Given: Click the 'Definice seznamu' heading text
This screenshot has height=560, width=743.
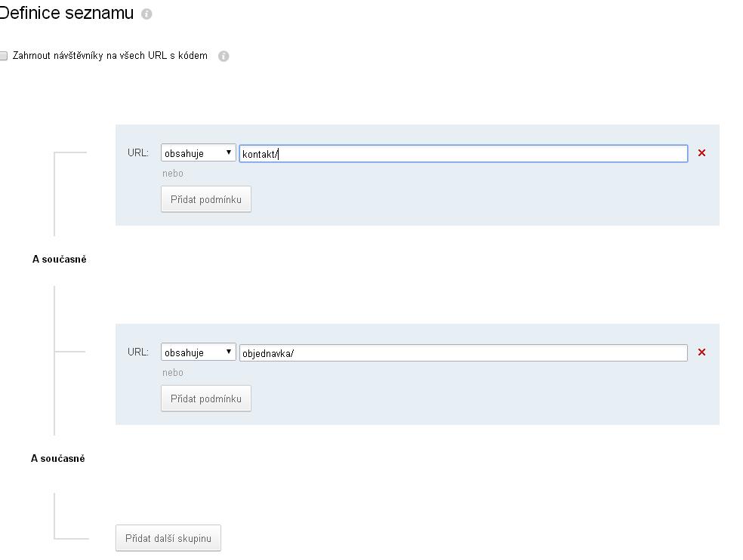Looking at the screenshot, I should coord(66,13).
